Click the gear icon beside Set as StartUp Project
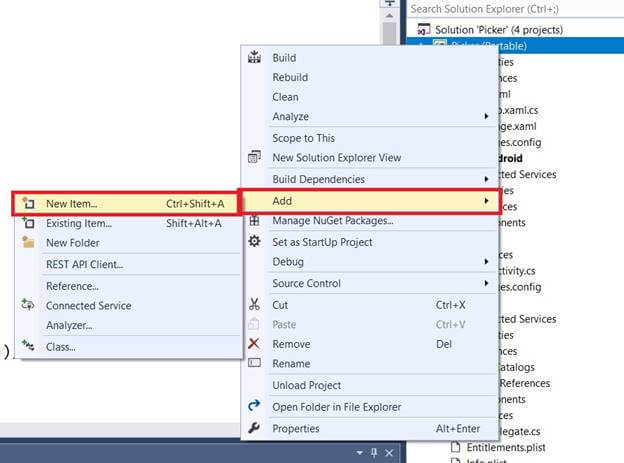624x463 pixels. pyautogui.click(x=254, y=241)
